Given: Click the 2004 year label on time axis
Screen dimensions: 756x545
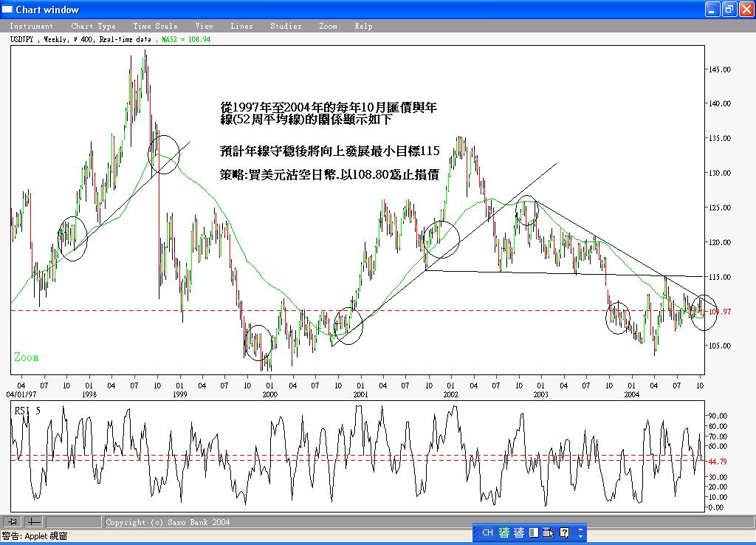Looking at the screenshot, I should (x=632, y=394).
